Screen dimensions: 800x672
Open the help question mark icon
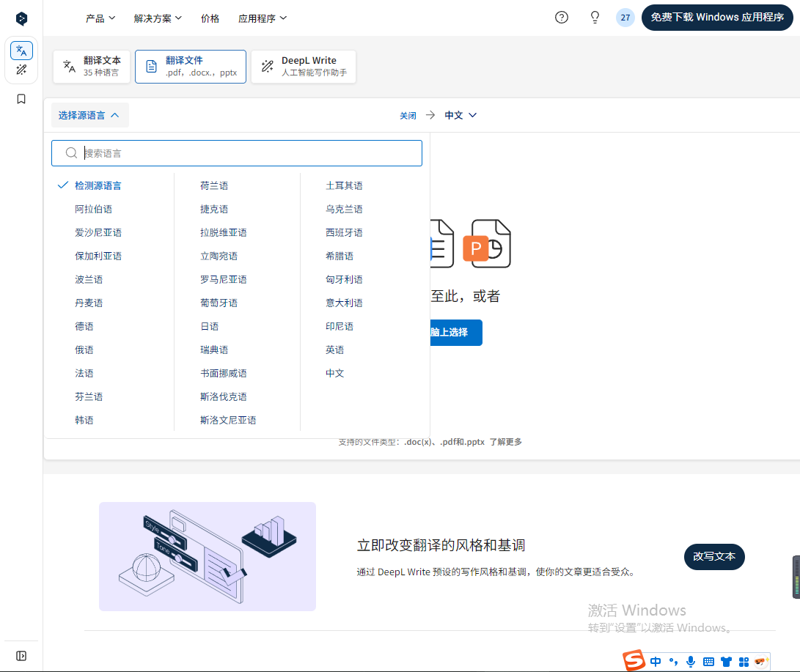[562, 18]
